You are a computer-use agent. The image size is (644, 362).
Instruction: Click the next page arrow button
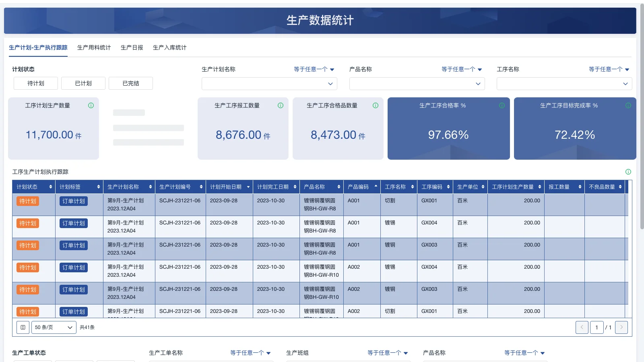[x=621, y=327]
